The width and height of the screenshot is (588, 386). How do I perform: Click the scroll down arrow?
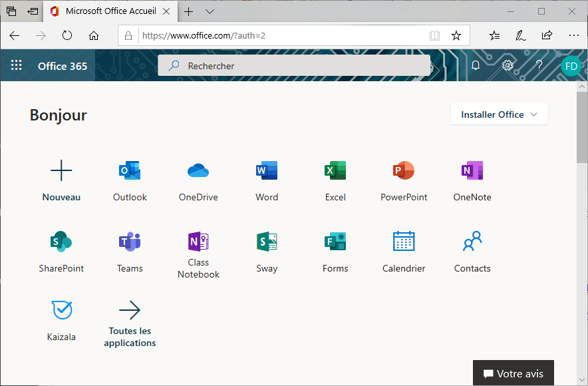click(x=581, y=380)
